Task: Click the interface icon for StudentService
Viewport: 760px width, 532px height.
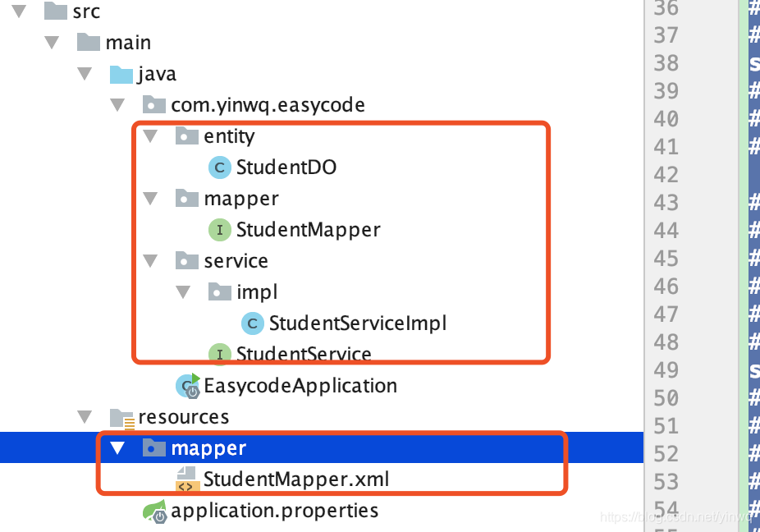Action: (x=219, y=354)
